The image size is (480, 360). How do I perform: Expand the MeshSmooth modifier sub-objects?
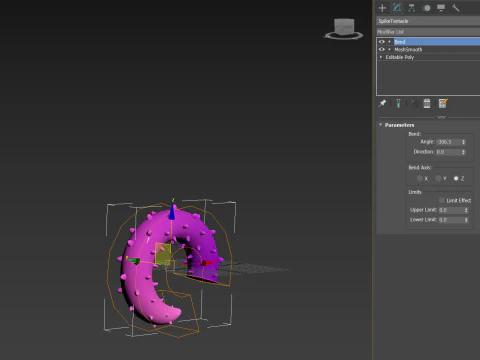pos(389,49)
